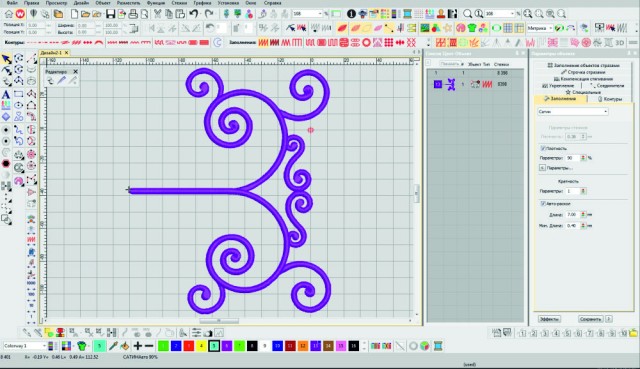Close the floating reshape toolbox
This screenshot has width=640, height=369.
[76, 71]
